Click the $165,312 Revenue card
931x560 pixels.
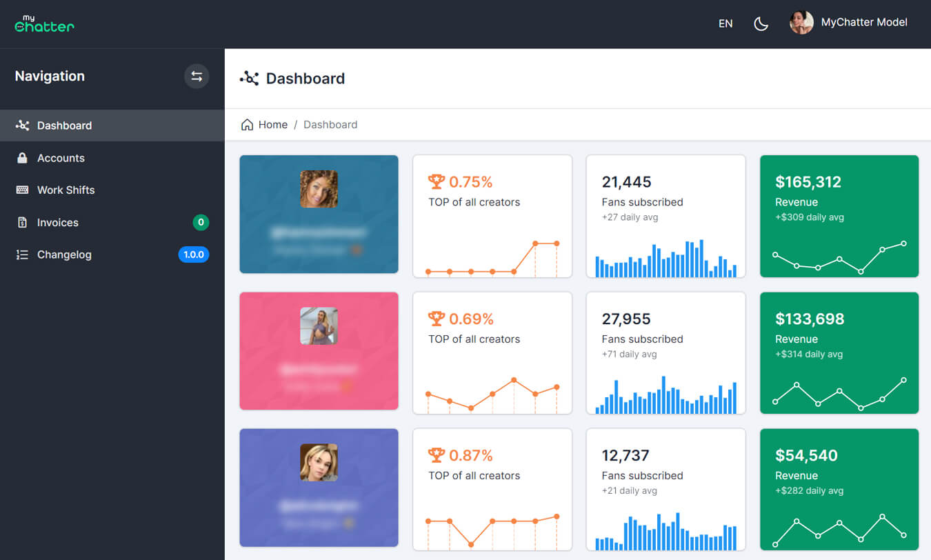click(x=839, y=216)
